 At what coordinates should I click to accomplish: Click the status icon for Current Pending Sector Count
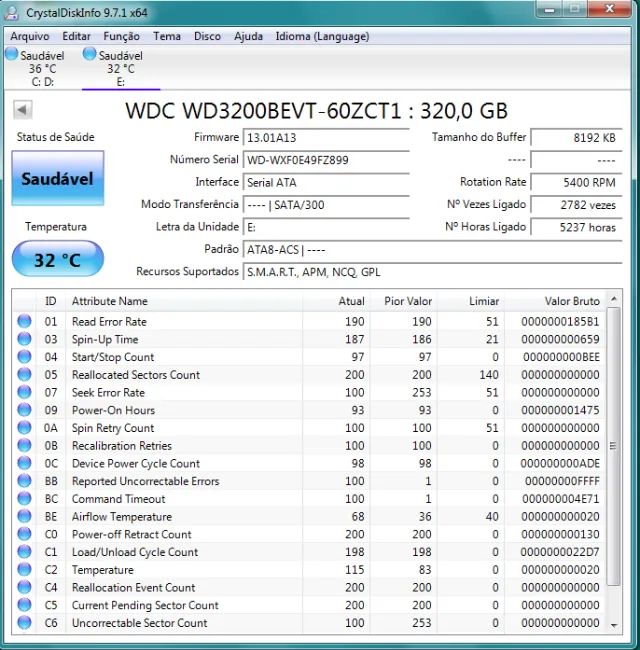(24, 605)
